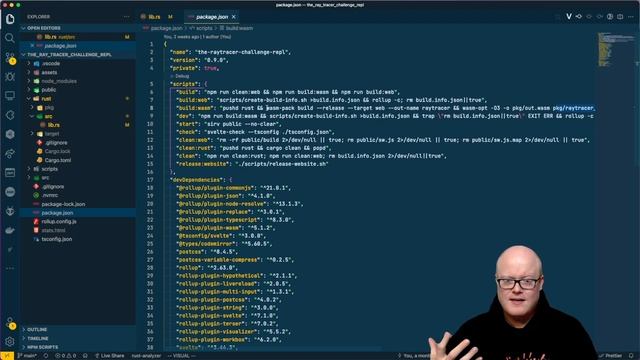Open rollup.config.js file

(78, 222)
